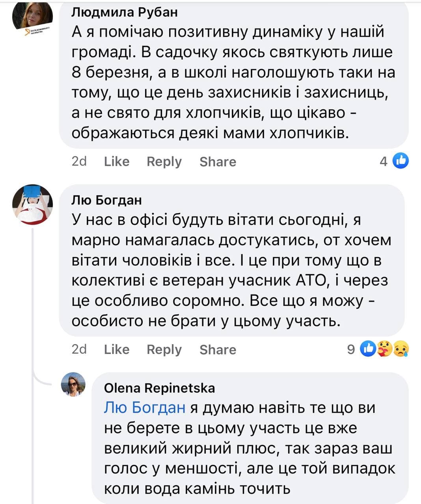View the reaction count 4 on first comment

384,161
